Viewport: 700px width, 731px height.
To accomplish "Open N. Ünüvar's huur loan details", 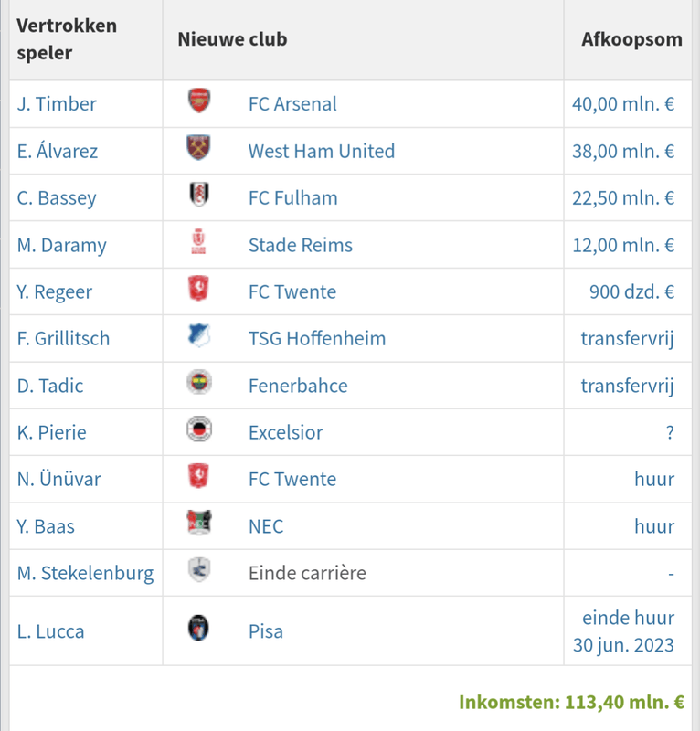I will pyautogui.click(x=654, y=479).
